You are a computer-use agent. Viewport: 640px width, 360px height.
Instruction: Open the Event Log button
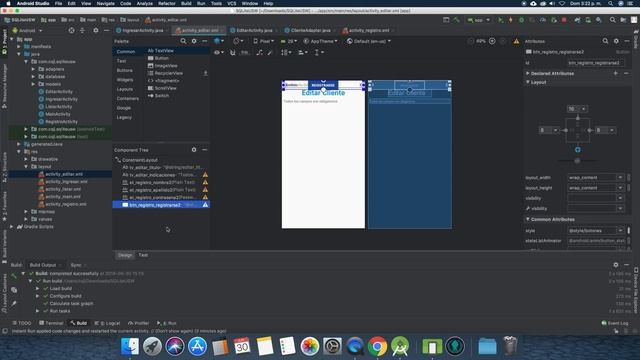pos(615,323)
